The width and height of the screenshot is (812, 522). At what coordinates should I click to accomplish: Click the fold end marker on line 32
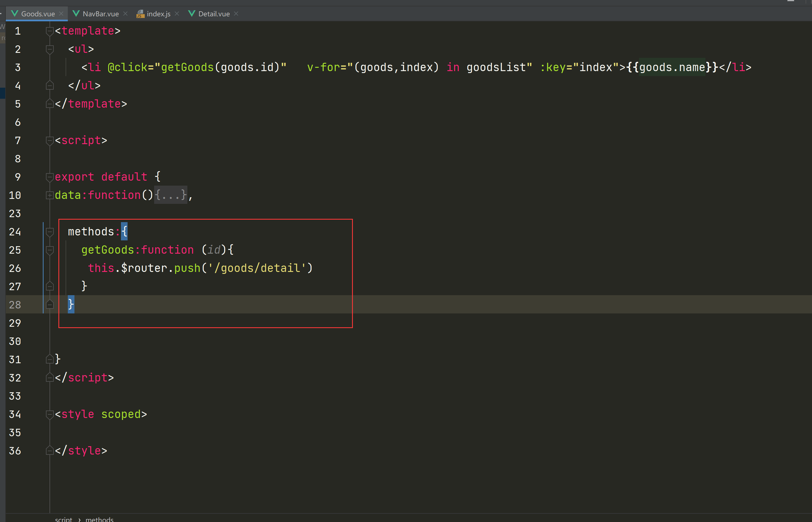coord(50,378)
